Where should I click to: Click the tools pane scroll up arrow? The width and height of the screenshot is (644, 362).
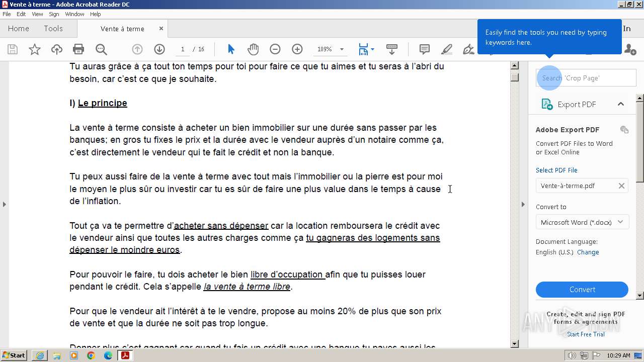tap(640, 98)
